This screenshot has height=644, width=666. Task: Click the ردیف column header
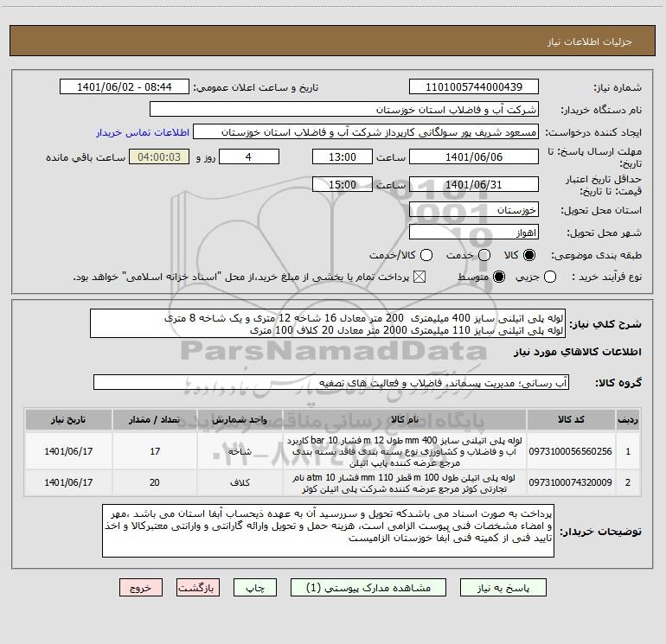(628, 419)
